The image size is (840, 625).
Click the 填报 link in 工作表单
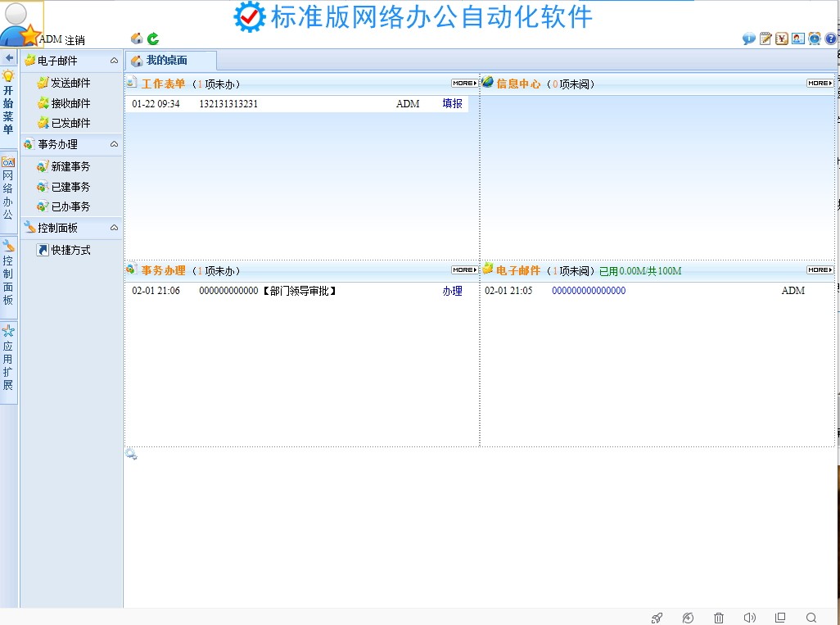pyautogui.click(x=452, y=103)
